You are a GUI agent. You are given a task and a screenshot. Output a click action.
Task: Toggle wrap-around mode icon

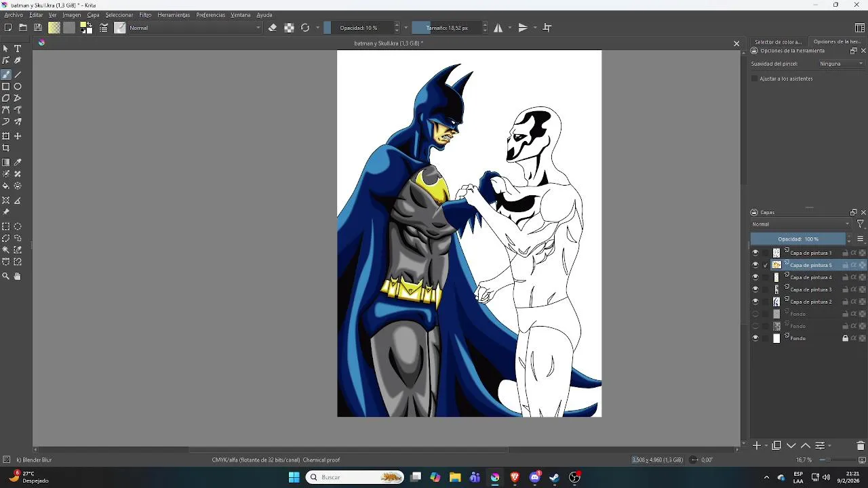(x=547, y=28)
